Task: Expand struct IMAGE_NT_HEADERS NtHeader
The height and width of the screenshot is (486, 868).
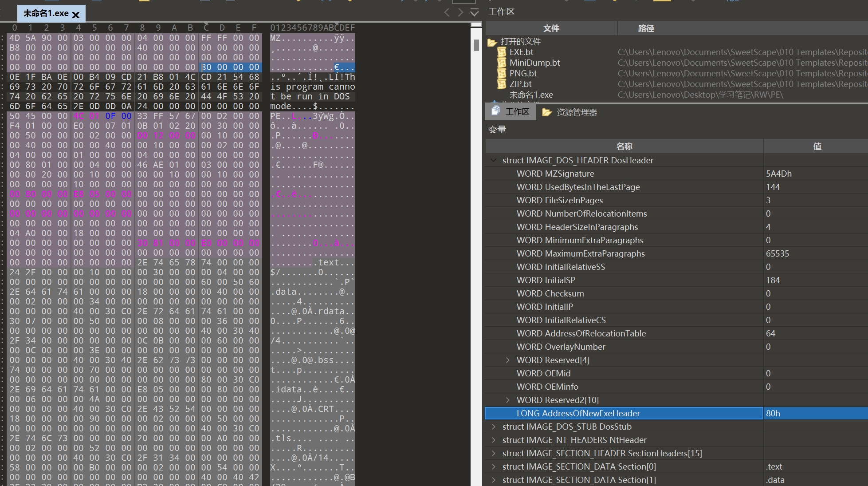Action: (493, 440)
